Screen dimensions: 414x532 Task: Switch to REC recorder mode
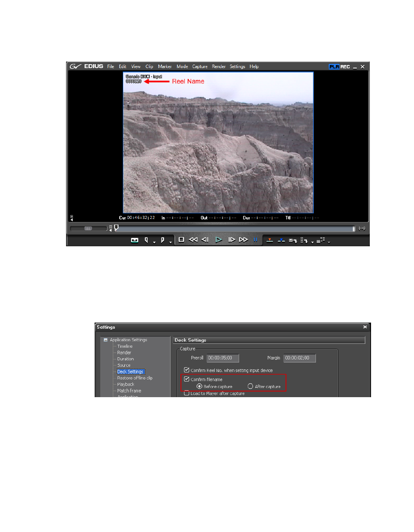pos(345,67)
